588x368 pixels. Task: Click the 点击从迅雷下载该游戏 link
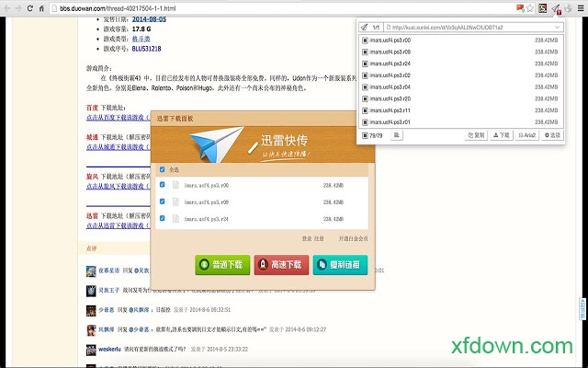(x=119, y=225)
